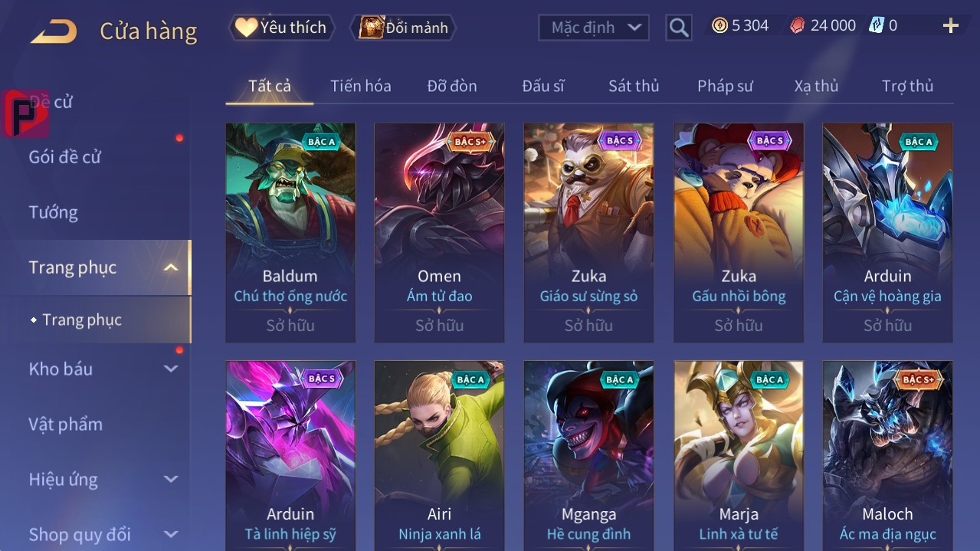This screenshot has width=980, height=551.
Task: Tap the red ruby currency icon
Action: click(798, 26)
